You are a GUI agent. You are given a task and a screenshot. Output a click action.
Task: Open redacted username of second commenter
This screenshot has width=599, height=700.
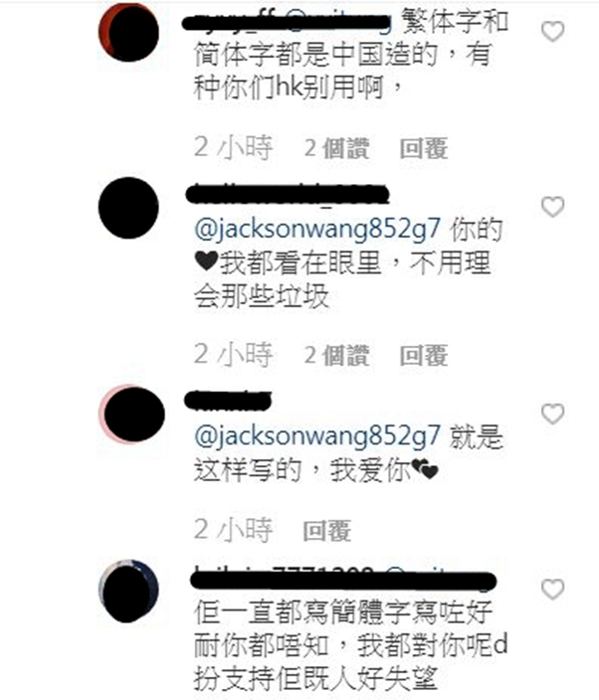point(287,194)
